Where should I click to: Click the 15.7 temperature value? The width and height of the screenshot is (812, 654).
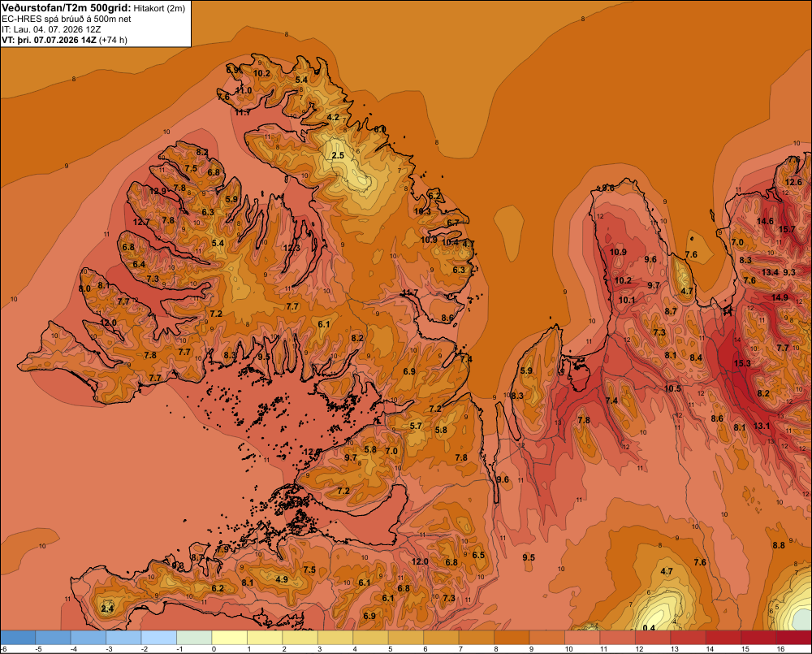[x=787, y=229]
